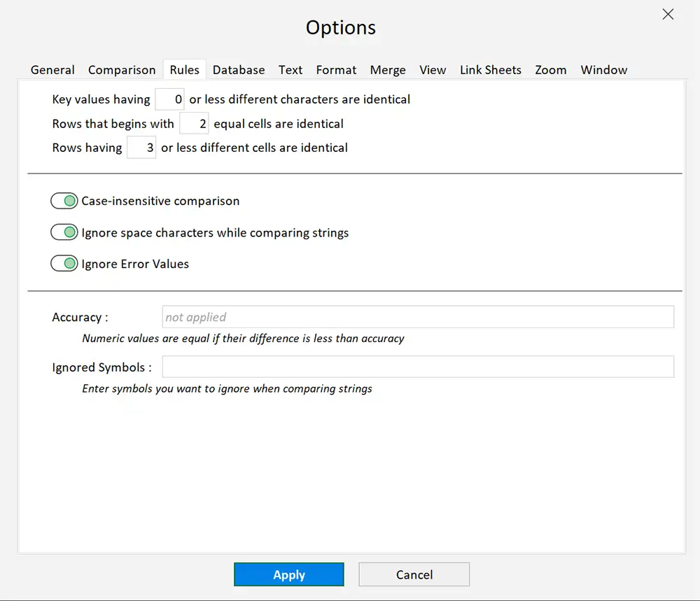The height and width of the screenshot is (601, 700).
Task: Click into the Accuracy field
Action: pyautogui.click(x=418, y=316)
